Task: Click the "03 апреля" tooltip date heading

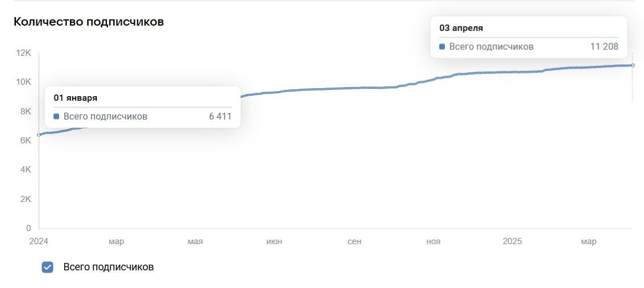Action: coord(461,28)
